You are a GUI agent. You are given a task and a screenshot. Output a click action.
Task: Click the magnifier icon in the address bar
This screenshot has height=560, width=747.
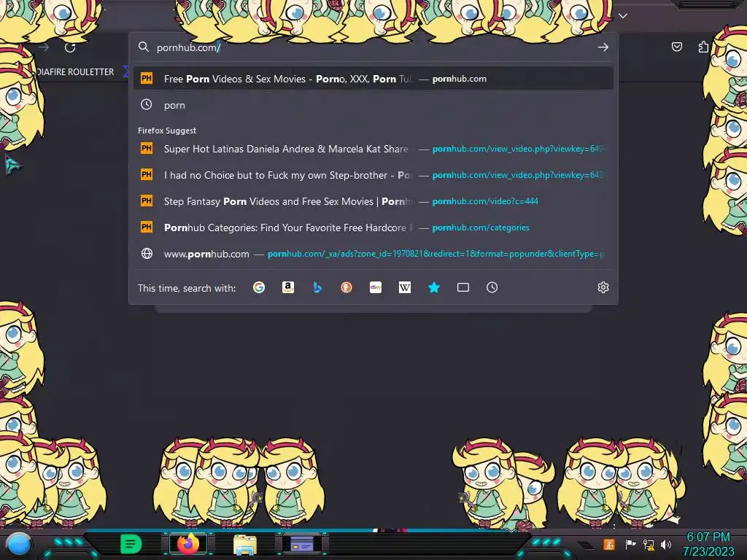click(x=144, y=47)
